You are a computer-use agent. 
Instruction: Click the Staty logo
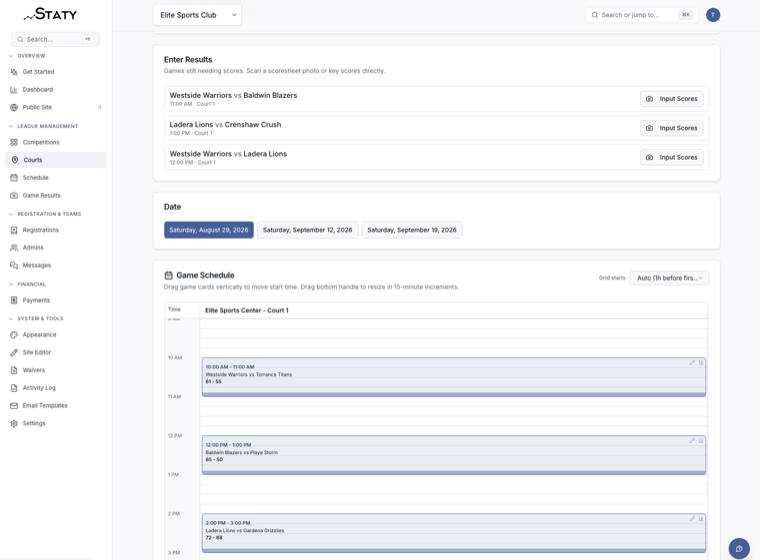[x=50, y=14]
